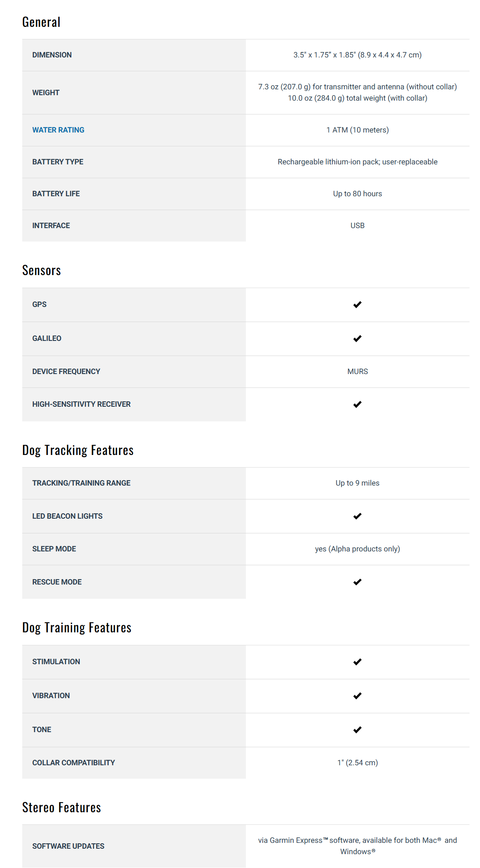The height and width of the screenshot is (868, 480).
Task: Click the Stereo Features heading
Action: (62, 808)
